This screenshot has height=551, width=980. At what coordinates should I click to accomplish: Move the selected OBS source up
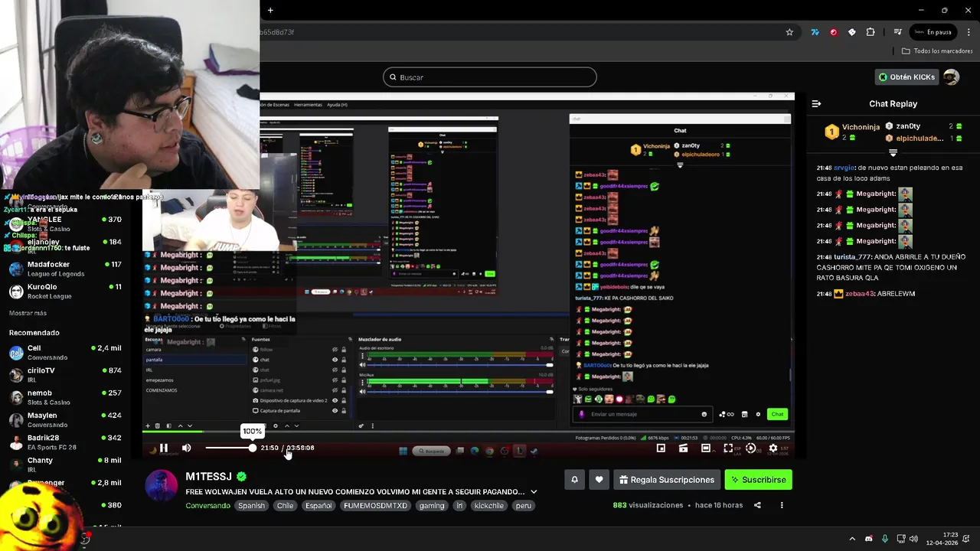287,426
